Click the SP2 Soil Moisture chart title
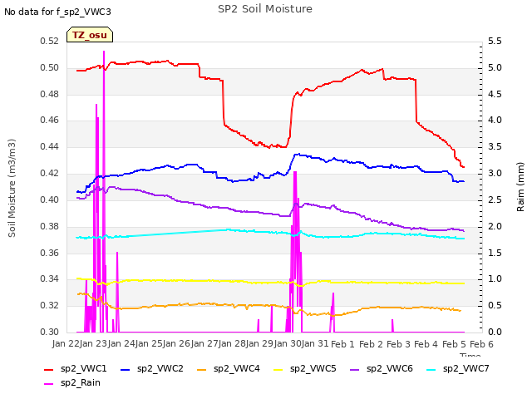Viewport: 532px width, 399px height. click(x=265, y=9)
